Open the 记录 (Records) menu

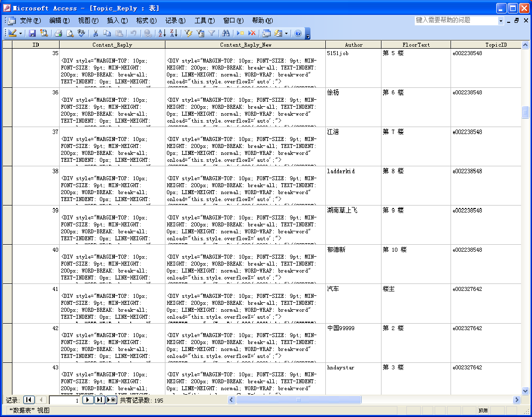(175, 21)
